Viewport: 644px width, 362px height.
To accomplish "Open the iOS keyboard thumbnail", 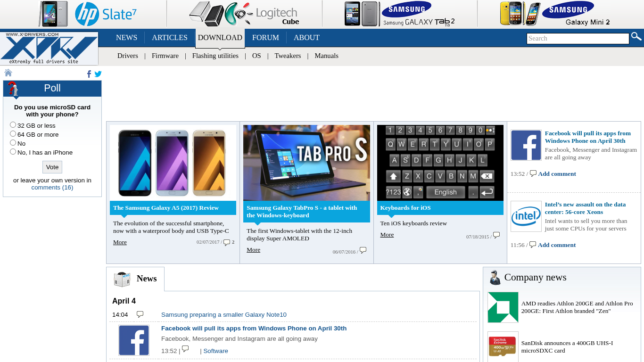I will coord(440,163).
